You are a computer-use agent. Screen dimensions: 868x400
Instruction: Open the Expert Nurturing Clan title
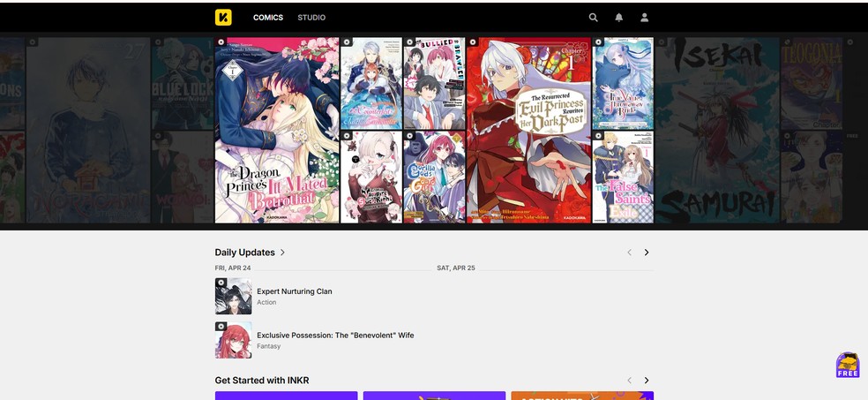point(295,291)
